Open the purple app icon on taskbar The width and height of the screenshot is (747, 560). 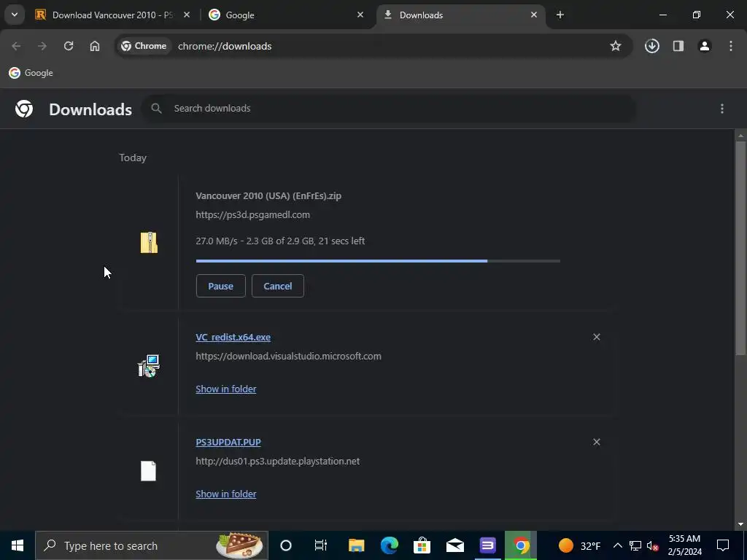point(487,545)
